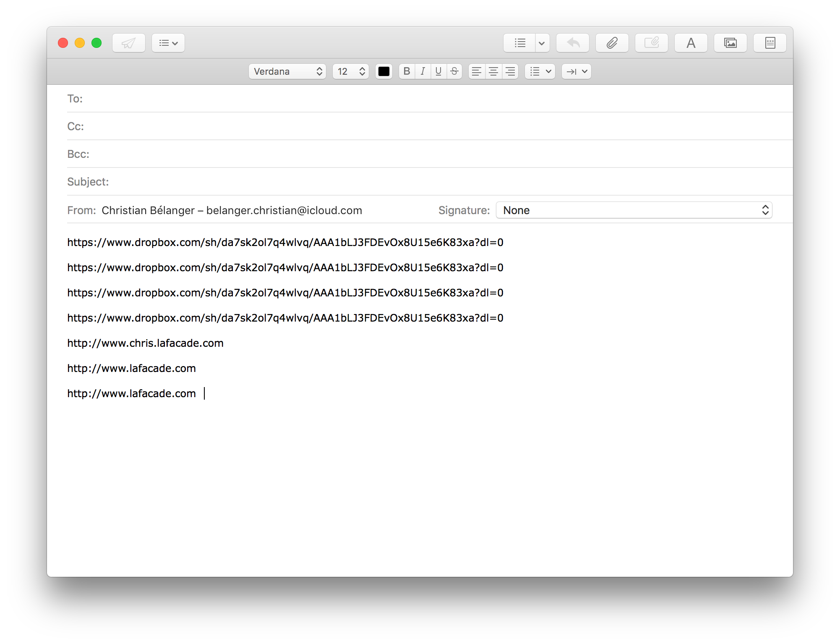Screen dimensions: 840x644
Task: Click the list format toolbar icon
Action: (520, 43)
